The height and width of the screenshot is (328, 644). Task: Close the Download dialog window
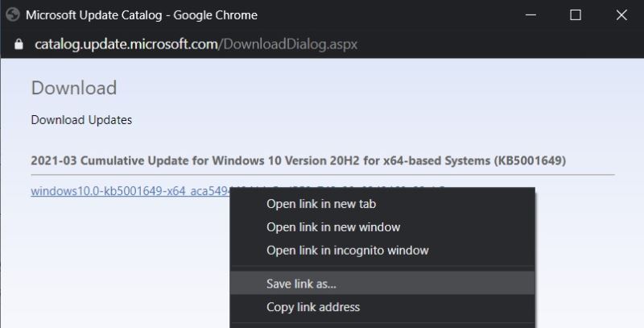click(x=621, y=15)
